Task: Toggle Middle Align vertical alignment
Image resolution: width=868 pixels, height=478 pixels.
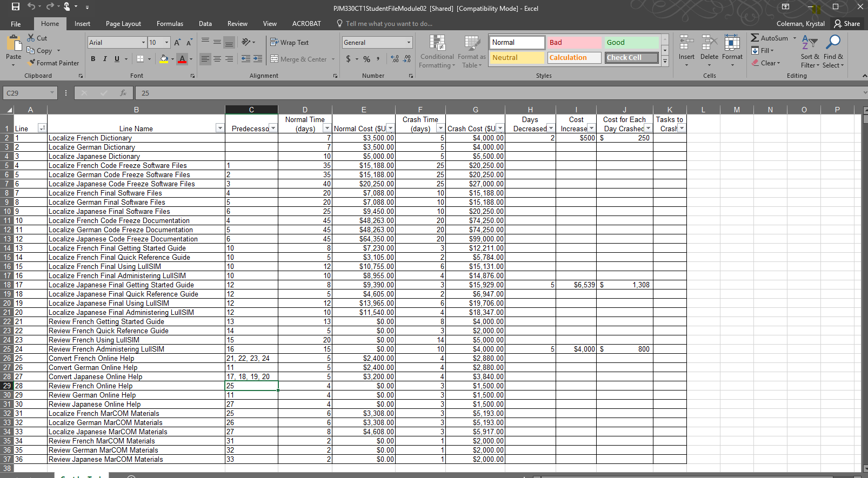Action: pos(217,42)
